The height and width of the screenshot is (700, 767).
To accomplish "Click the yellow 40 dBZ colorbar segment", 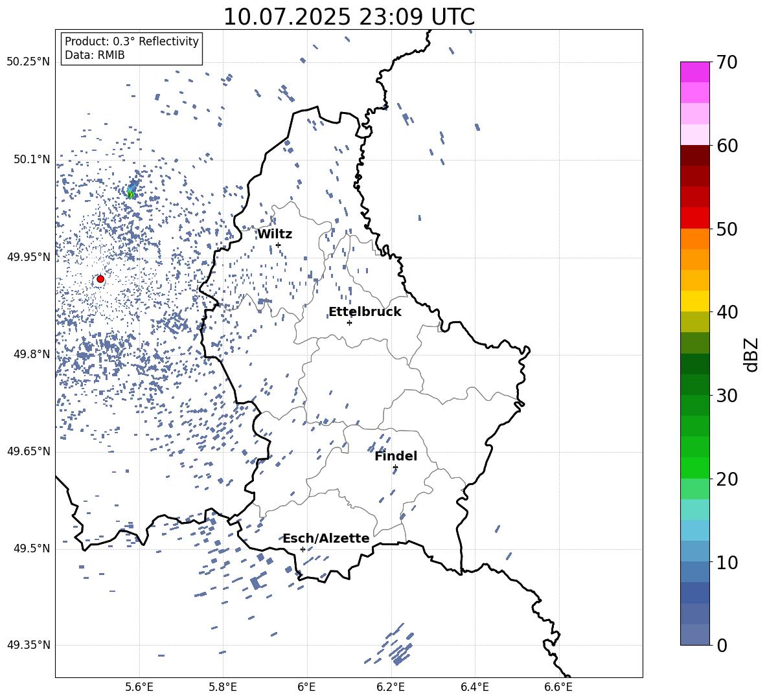I will coord(694,301).
